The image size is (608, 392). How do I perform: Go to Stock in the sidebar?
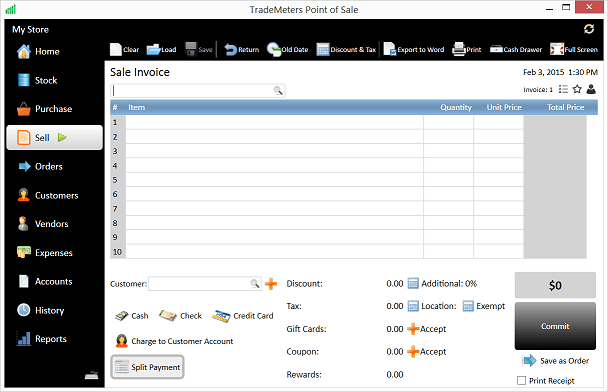point(37,80)
